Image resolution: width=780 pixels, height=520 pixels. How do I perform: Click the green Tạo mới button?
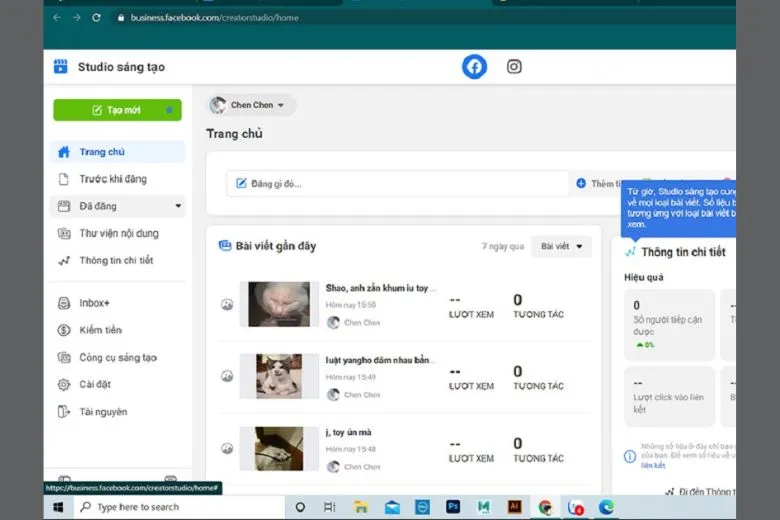[x=117, y=110]
